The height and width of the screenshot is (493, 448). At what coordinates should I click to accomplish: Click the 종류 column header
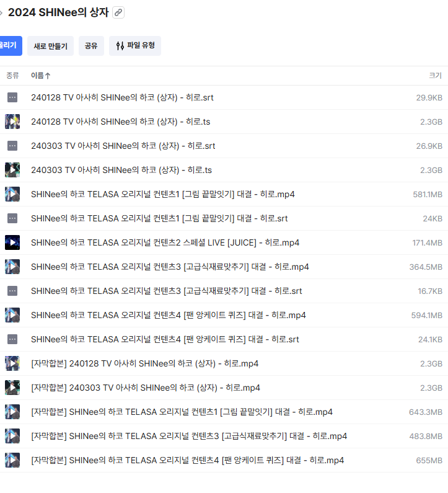point(12,76)
